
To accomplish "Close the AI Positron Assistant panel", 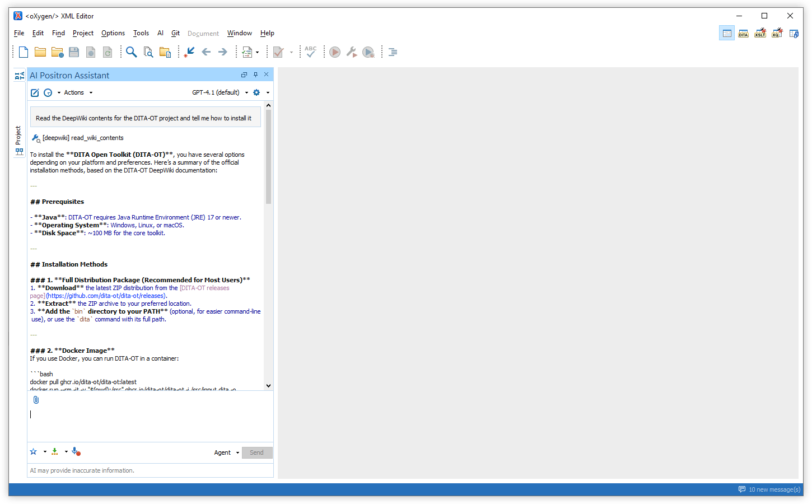I will click(267, 74).
